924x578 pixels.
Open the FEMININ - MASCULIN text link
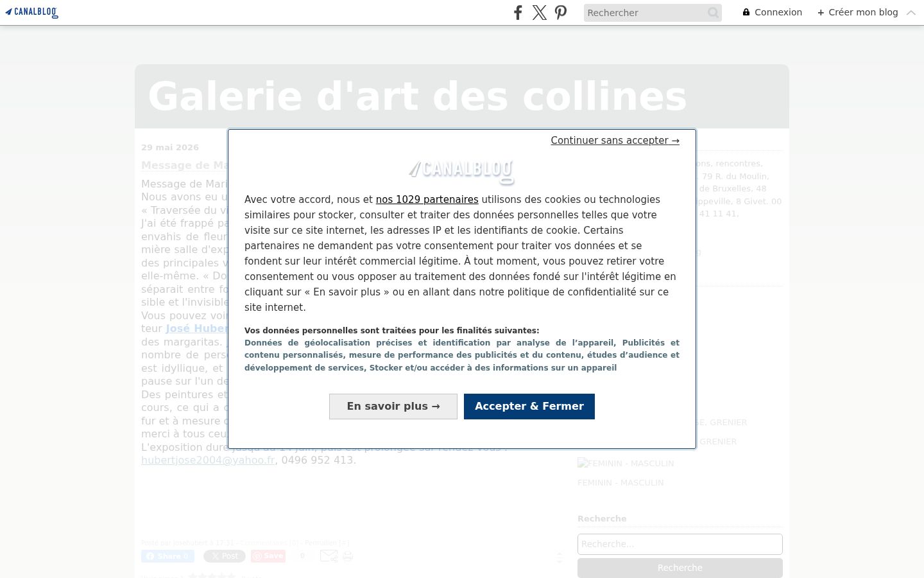pos(620,483)
